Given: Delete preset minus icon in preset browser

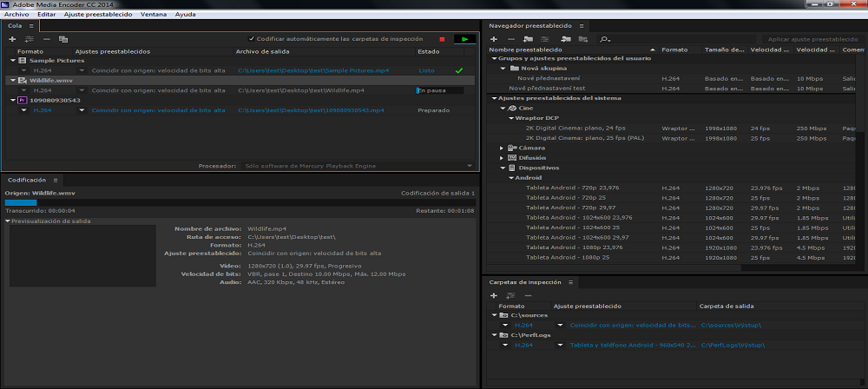Looking at the screenshot, I should tap(511, 39).
